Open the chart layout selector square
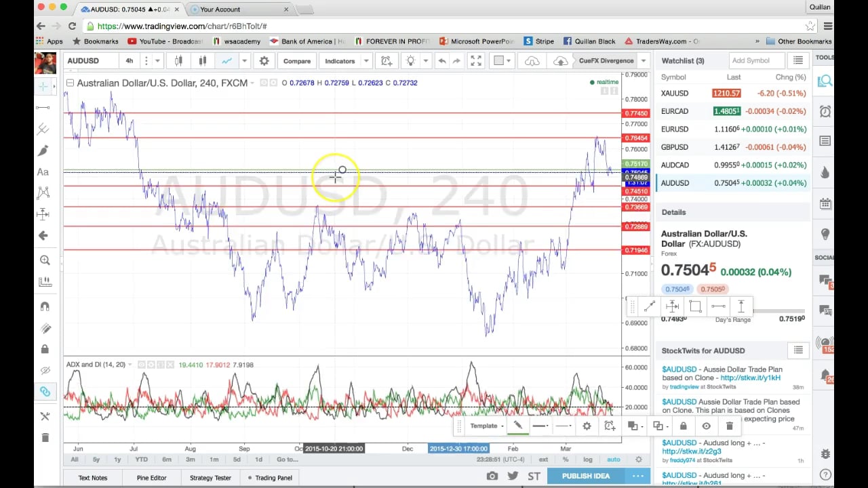Viewport: 868px width, 488px height. (x=498, y=61)
